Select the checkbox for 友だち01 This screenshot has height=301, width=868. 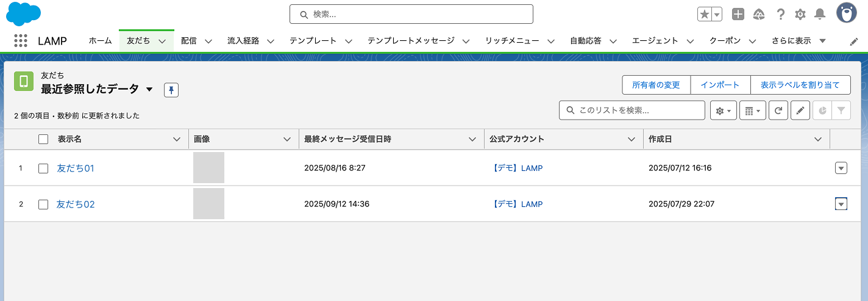pos(43,169)
